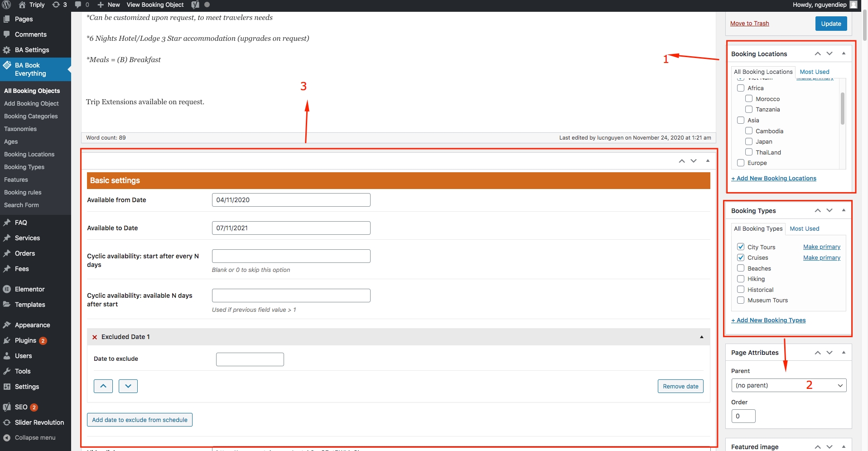Uncheck the City Tours booking type

tap(741, 247)
